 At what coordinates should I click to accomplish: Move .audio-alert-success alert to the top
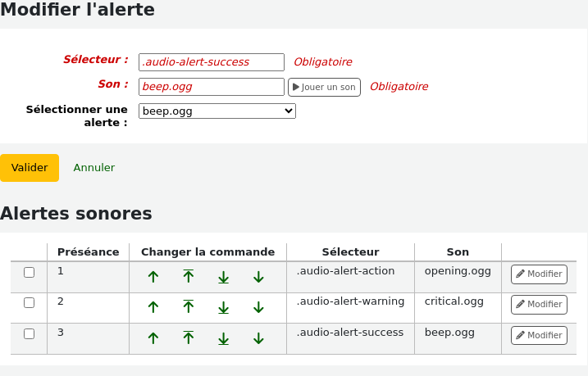[189, 337]
